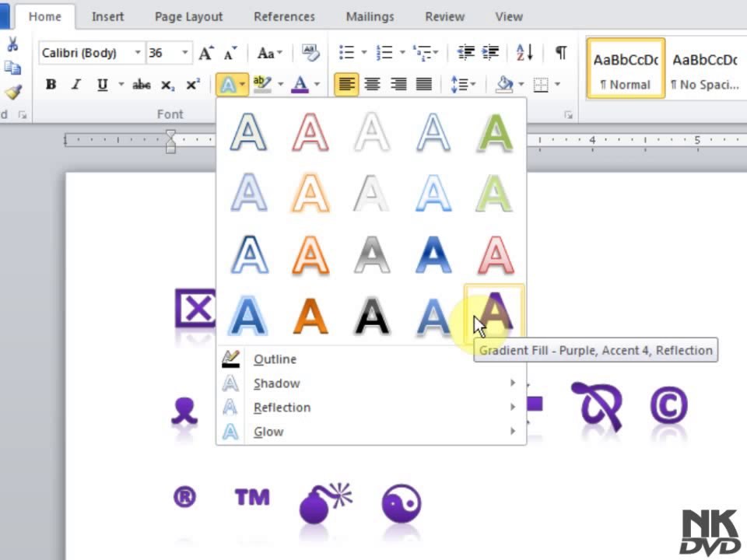Open the highlight color dropdown arrow
Image resolution: width=747 pixels, height=560 pixels.
point(281,84)
